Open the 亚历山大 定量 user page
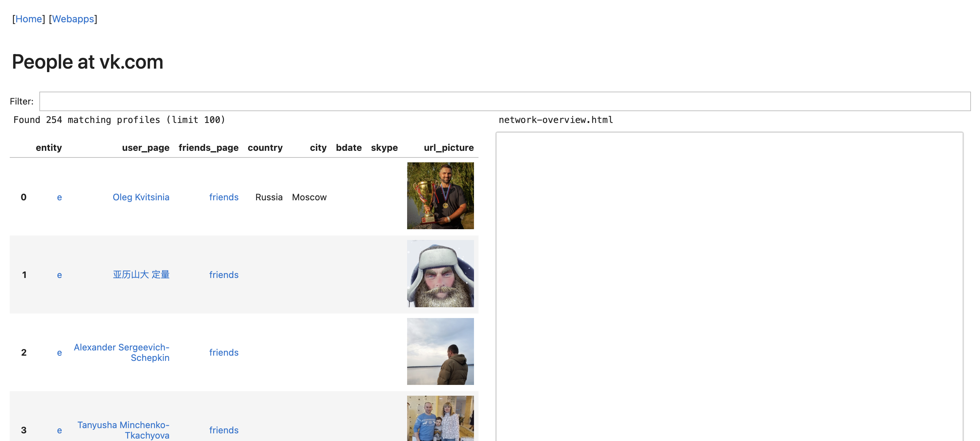Screen dimensions: 980x441 pyautogui.click(x=141, y=275)
